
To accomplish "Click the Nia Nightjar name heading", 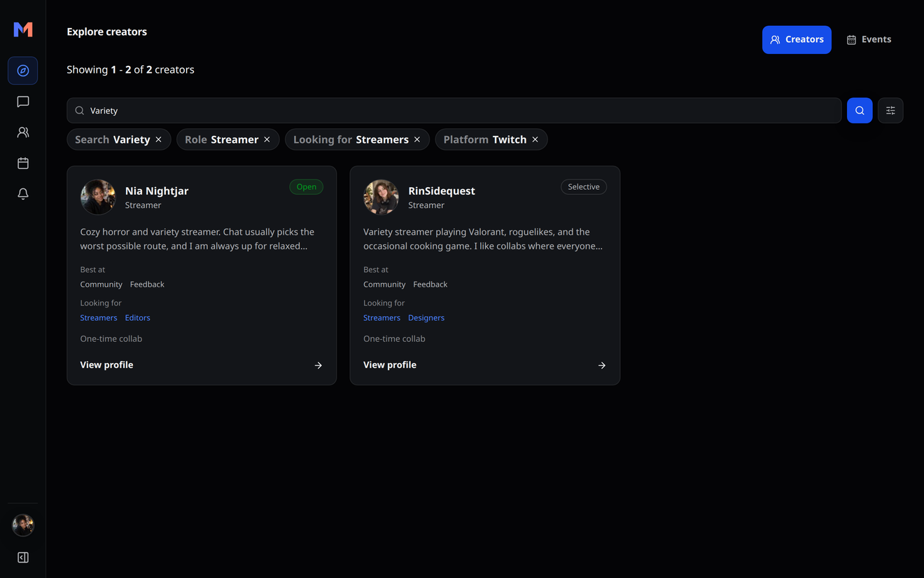I will tap(157, 191).
